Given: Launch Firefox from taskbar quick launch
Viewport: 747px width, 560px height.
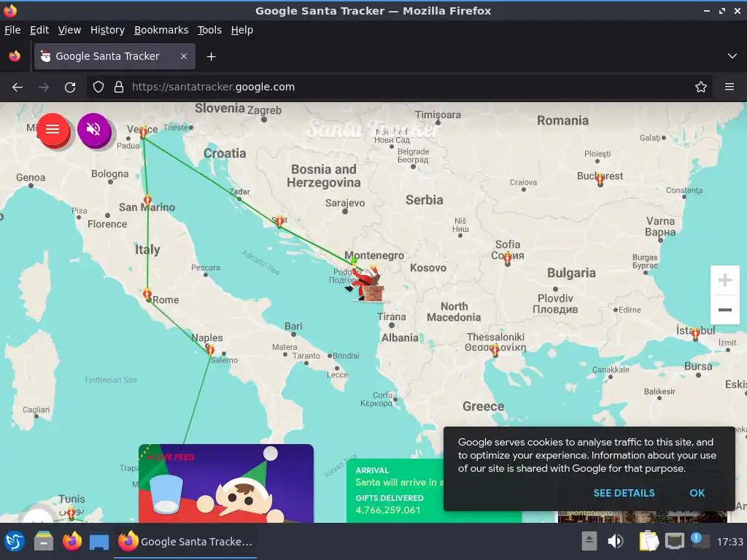Looking at the screenshot, I should point(72,542).
